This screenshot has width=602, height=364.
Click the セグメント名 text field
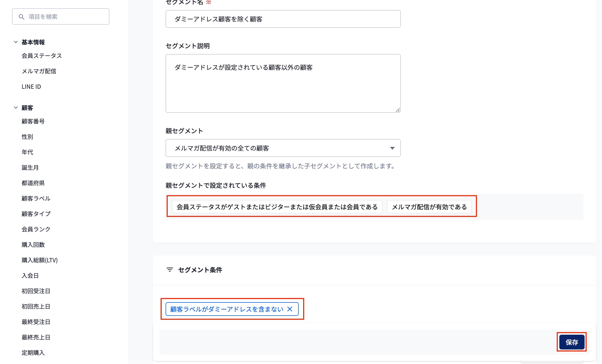[283, 19]
